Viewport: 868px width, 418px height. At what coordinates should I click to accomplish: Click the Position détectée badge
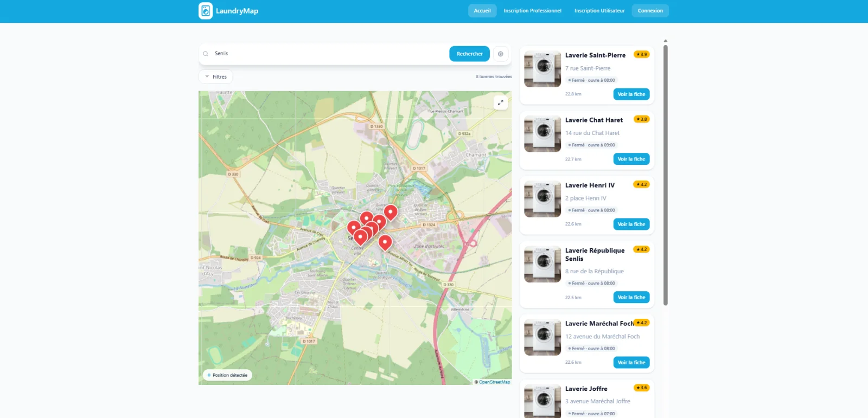(x=227, y=375)
